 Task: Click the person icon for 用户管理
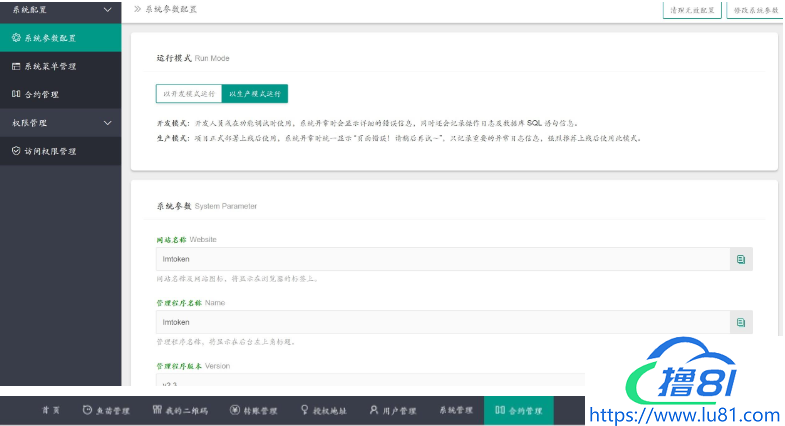(x=374, y=410)
